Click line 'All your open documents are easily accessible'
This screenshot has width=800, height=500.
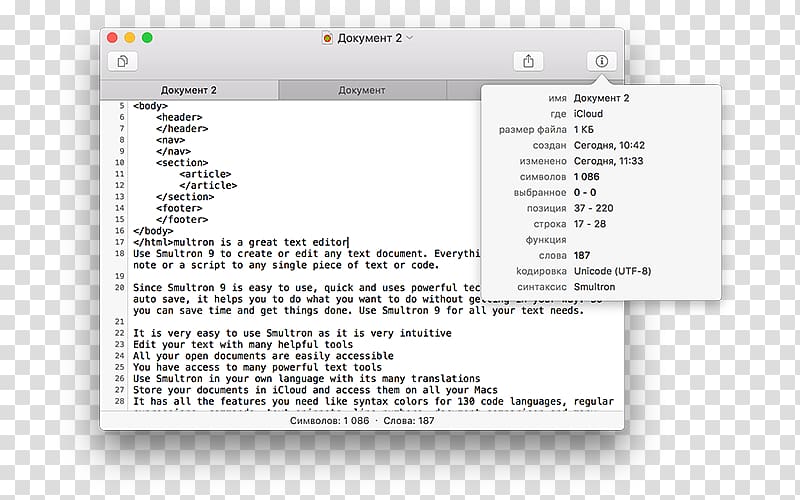point(263,356)
